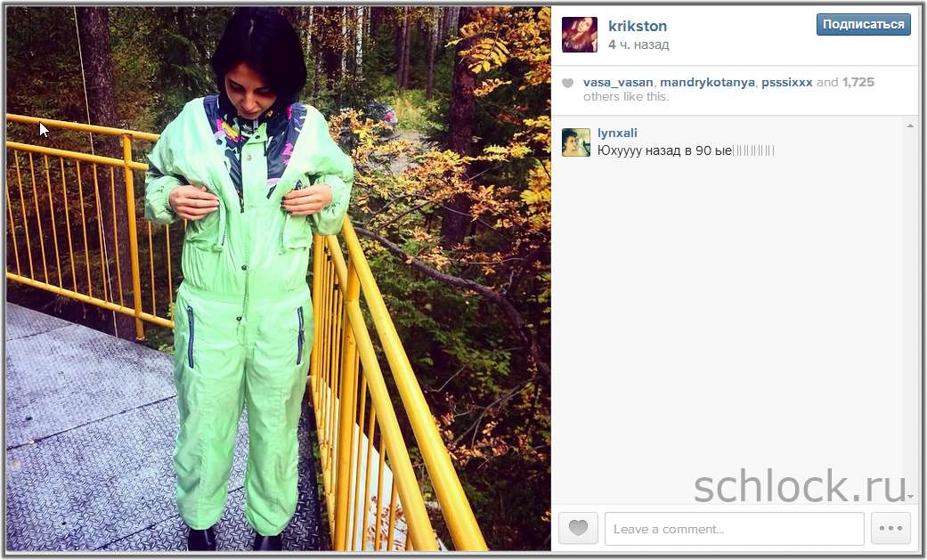Click the comments scrollbar up arrow
The height and width of the screenshot is (560, 927).
pos(910,126)
